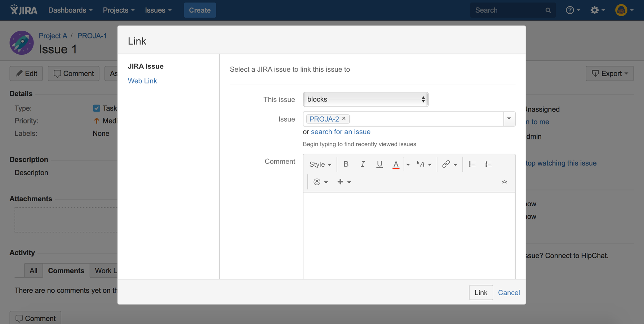This screenshot has width=644, height=324.
Task: Insert a numbered list
Action: pyautogui.click(x=488, y=164)
